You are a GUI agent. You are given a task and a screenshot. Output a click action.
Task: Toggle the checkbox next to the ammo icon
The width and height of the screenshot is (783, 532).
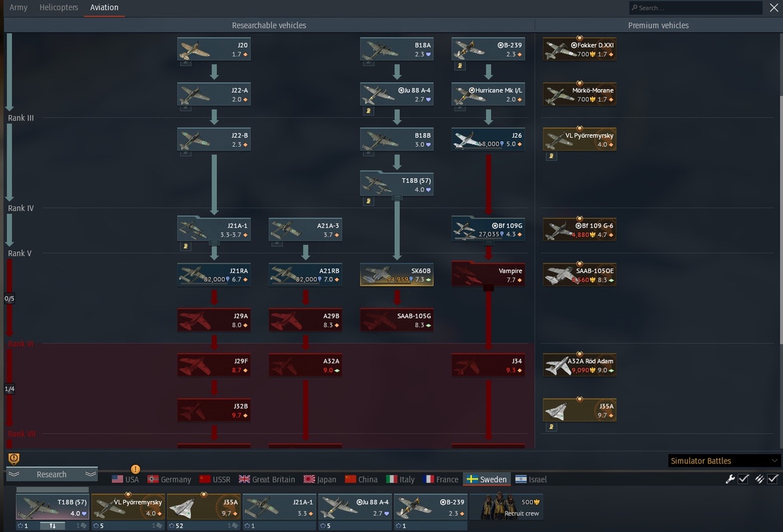(x=773, y=479)
